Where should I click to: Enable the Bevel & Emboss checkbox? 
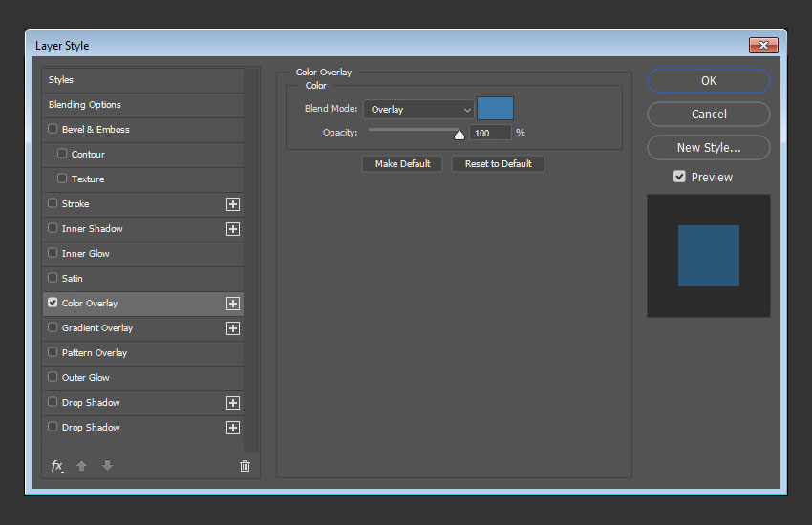point(53,128)
